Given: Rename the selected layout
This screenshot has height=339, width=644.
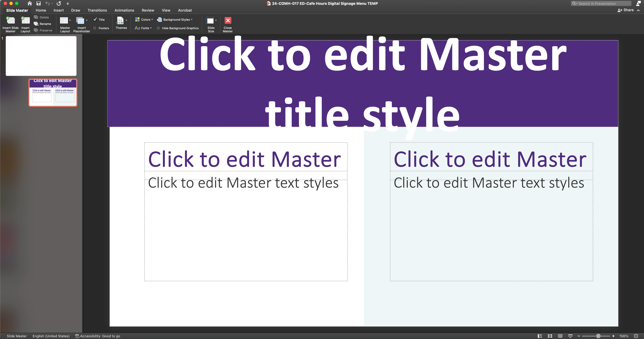Looking at the screenshot, I should pos(42,24).
